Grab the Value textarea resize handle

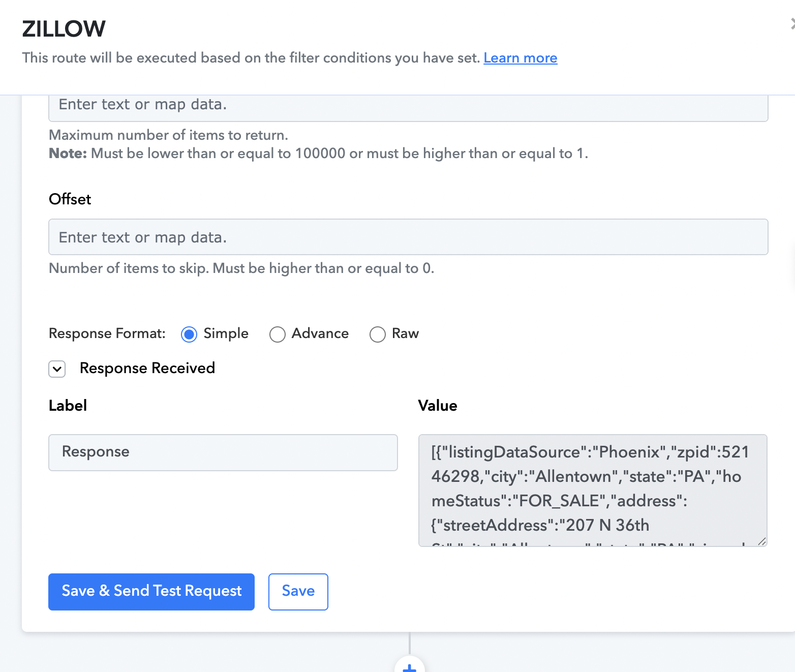tap(761, 541)
